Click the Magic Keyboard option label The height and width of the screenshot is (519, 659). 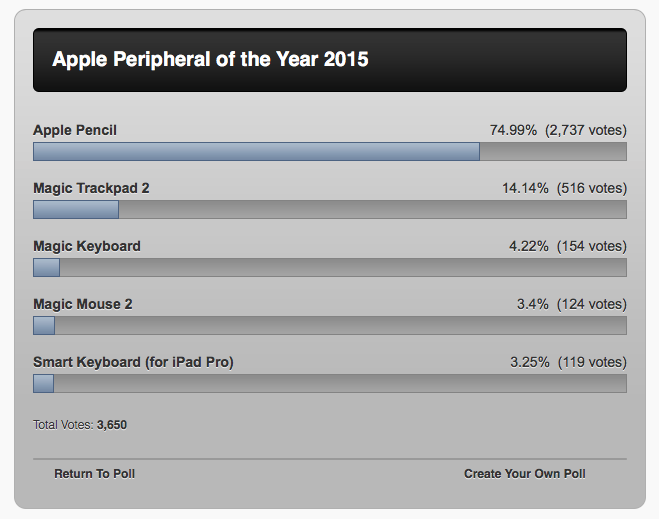coord(87,246)
